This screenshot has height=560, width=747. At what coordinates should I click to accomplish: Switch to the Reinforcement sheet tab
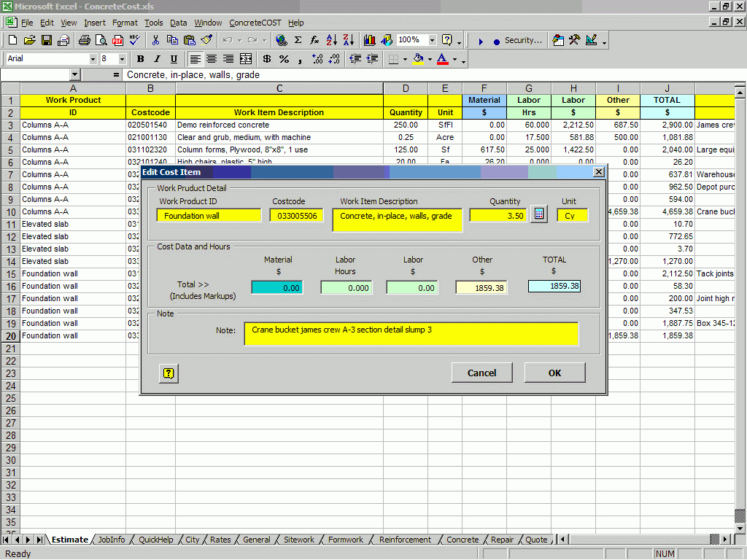[404, 540]
